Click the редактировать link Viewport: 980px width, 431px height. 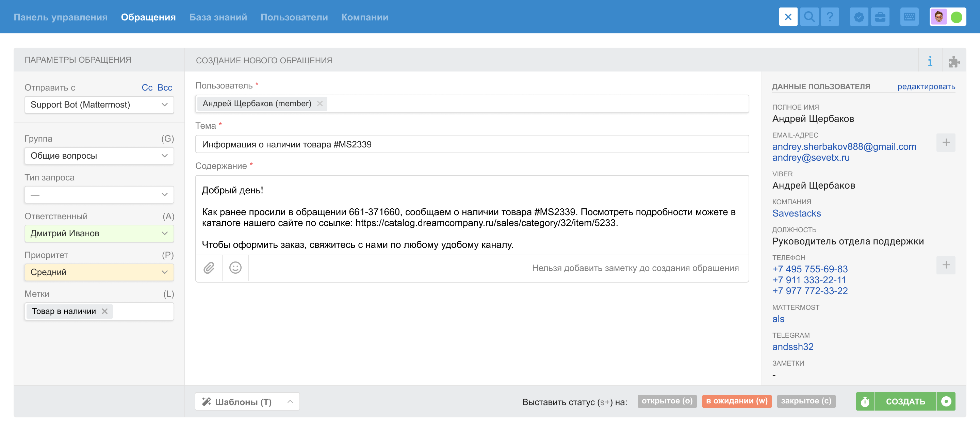click(926, 86)
